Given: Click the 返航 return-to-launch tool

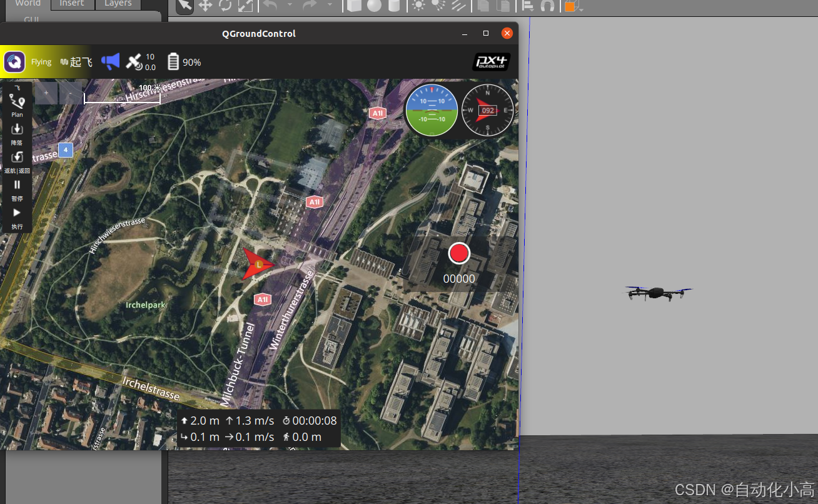Looking at the screenshot, I should coord(17,161).
